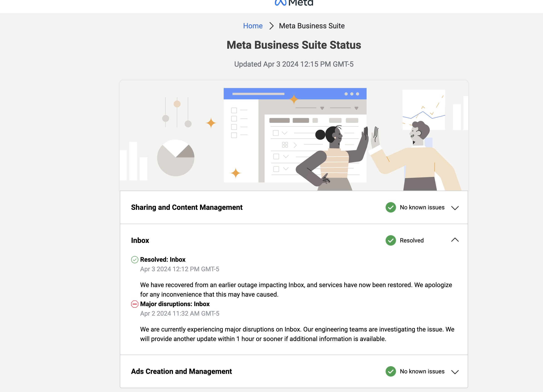543x392 pixels.
Task: Click the Major disruptions: Inbox title
Action: point(175,304)
